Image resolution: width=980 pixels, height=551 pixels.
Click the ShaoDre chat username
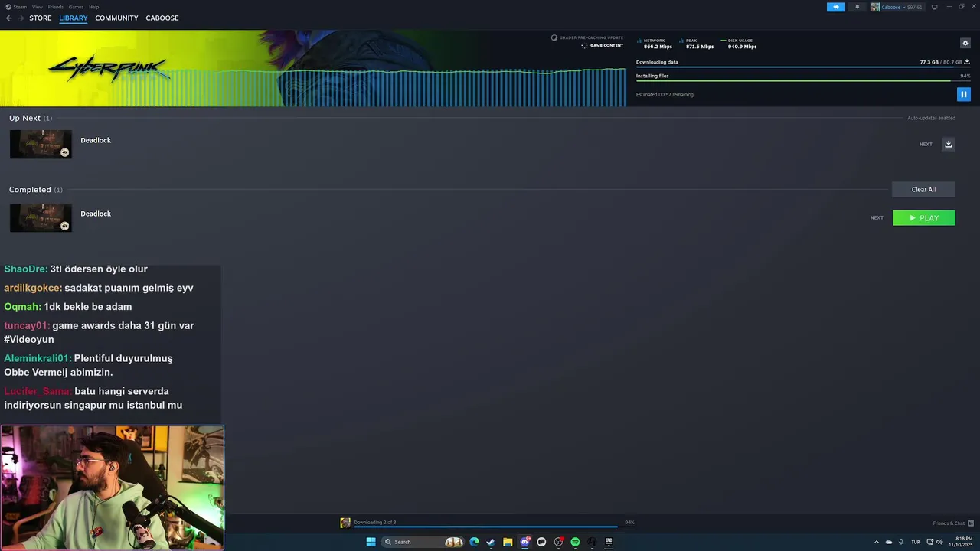25,269
